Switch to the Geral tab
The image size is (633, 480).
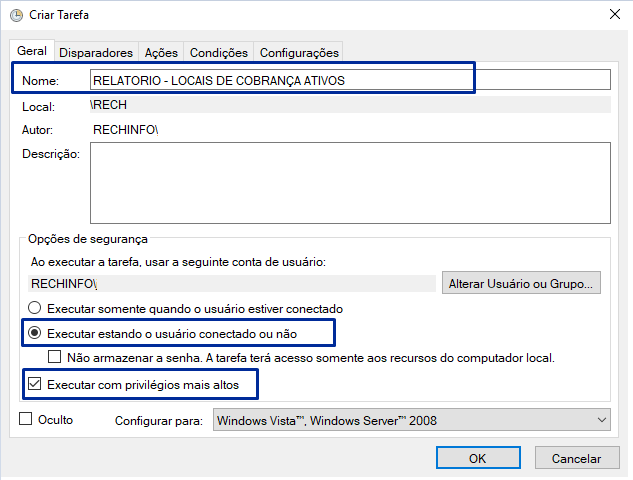click(32, 51)
